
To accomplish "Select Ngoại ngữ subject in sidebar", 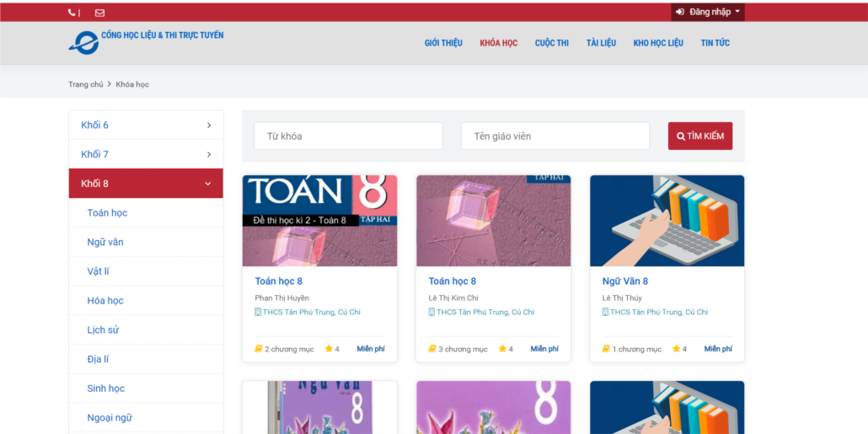I will [x=110, y=418].
